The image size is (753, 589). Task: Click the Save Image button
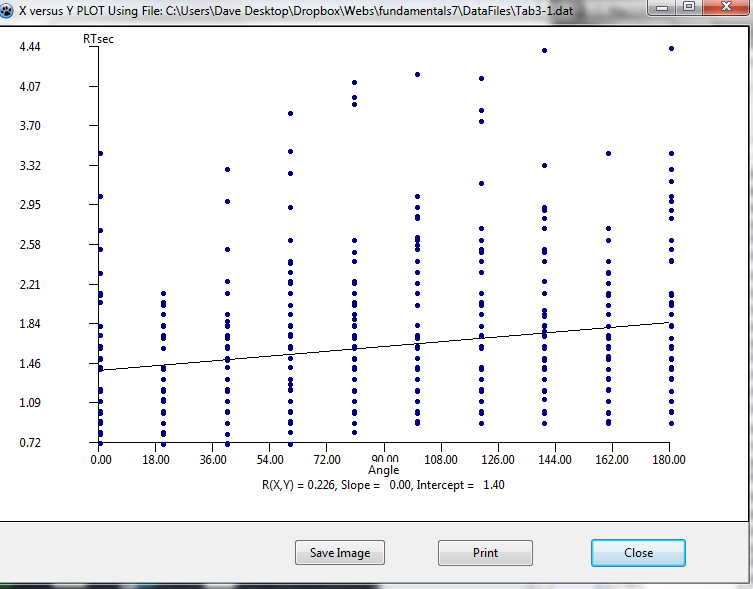click(x=340, y=553)
